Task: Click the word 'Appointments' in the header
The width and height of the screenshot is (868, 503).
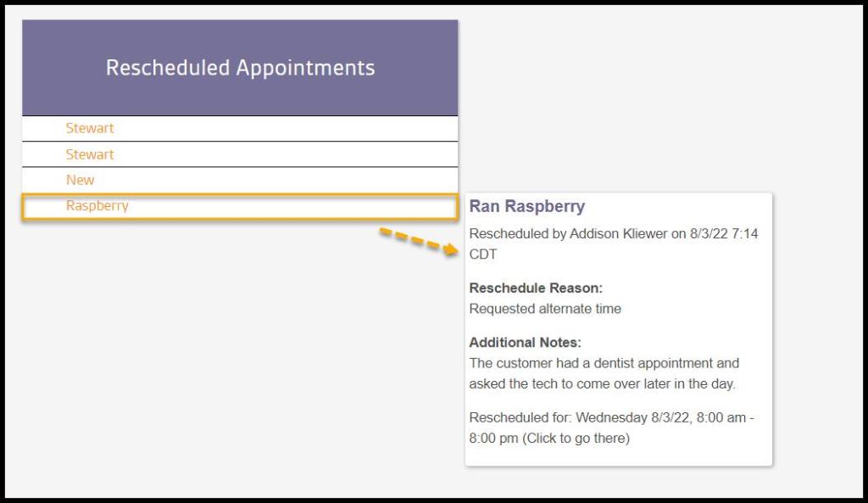Action: [x=305, y=68]
